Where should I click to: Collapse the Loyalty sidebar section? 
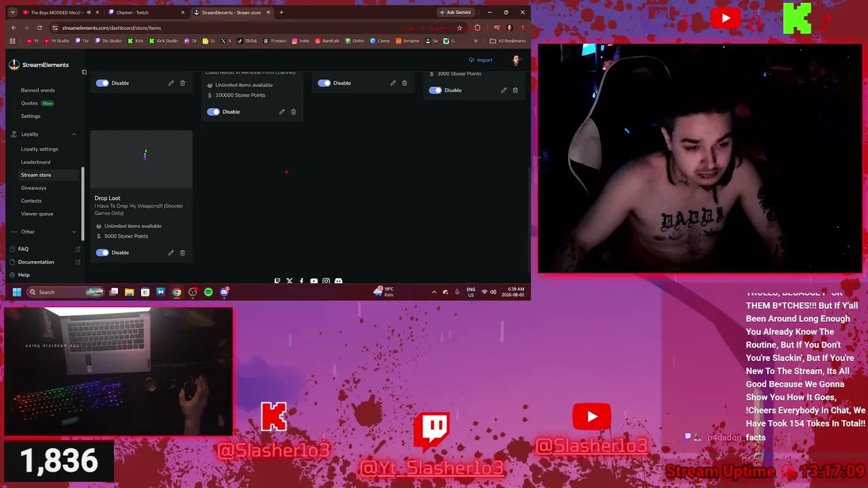pyautogui.click(x=74, y=134)
